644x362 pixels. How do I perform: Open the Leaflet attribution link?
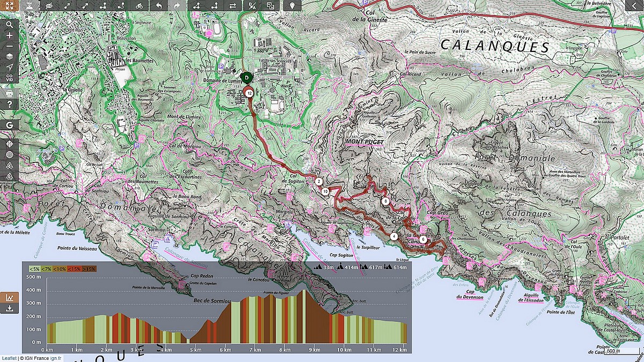tap(8, 358)
